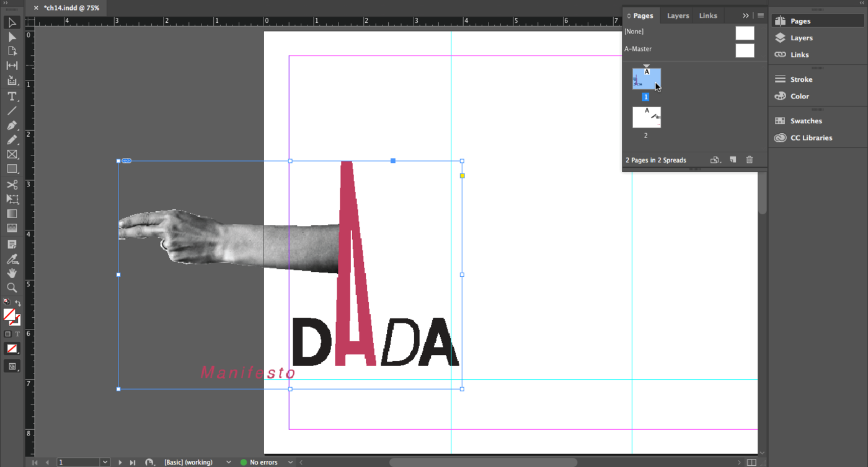This screenshot has width=868, height=467.
Task: Activate the Eyedropper tool
Action: [x=12, y=259]
